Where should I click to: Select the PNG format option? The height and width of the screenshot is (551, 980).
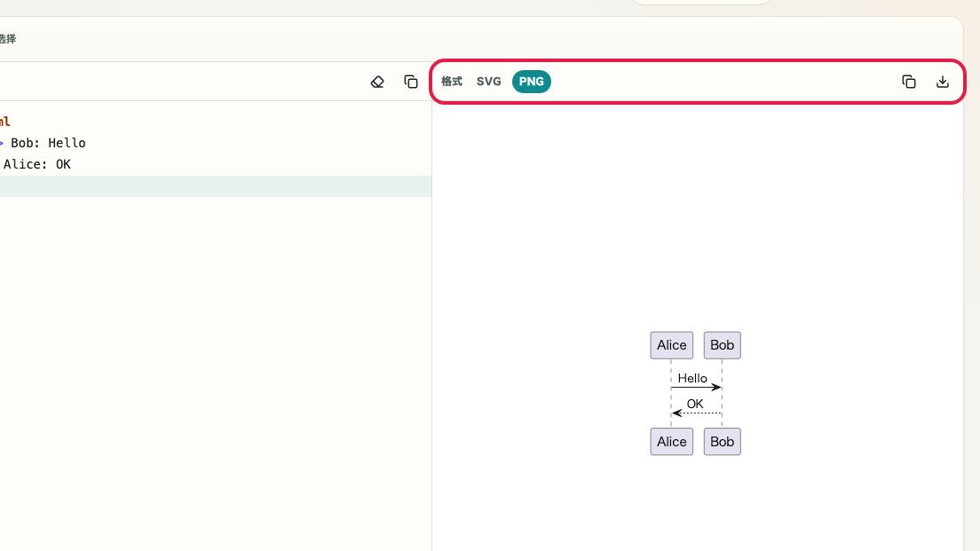tap(531, 82)
